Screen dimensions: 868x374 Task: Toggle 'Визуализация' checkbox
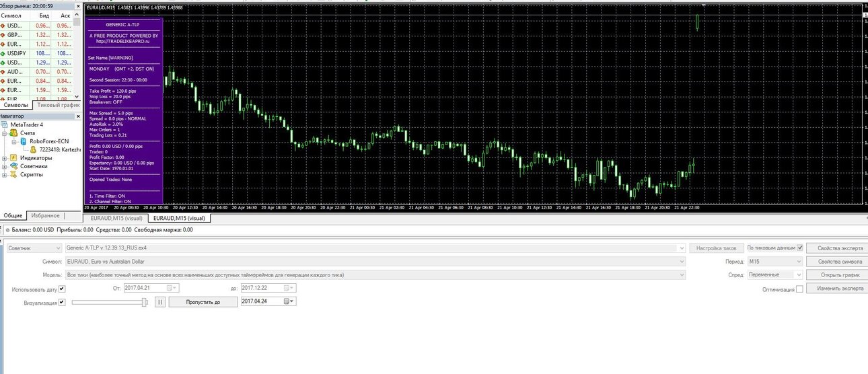tap(62, 302)
